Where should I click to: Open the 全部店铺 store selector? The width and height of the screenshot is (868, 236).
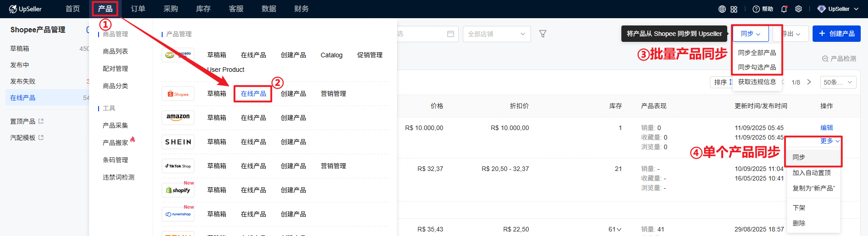[x=496, y=34]
